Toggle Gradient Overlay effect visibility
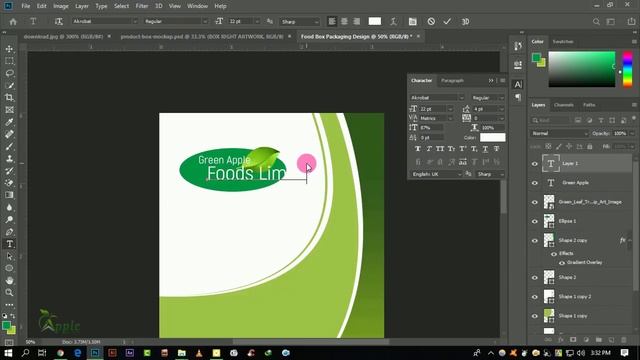This screenshot has width=640, height=360. 562,263
